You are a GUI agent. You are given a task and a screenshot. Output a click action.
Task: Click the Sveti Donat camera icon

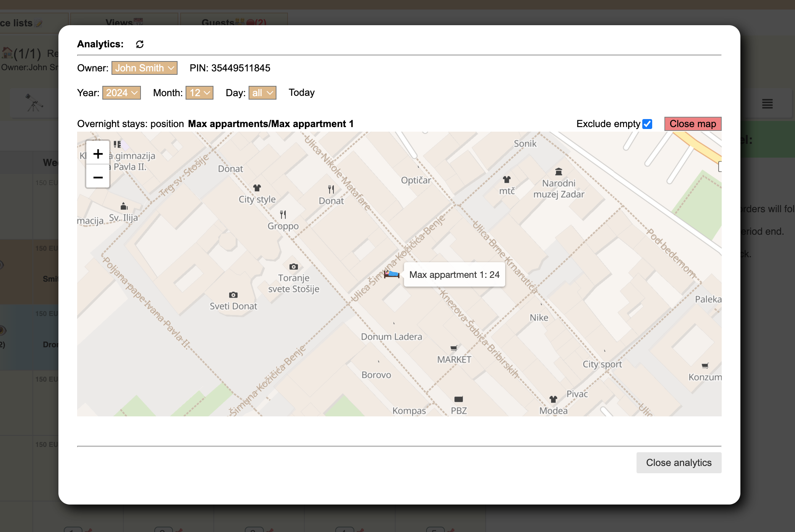point(233,295)
